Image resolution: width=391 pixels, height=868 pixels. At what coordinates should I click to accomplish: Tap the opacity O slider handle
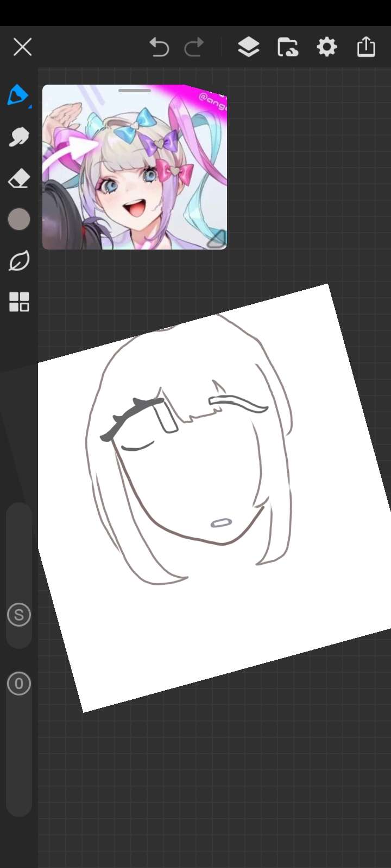[19, 684]
